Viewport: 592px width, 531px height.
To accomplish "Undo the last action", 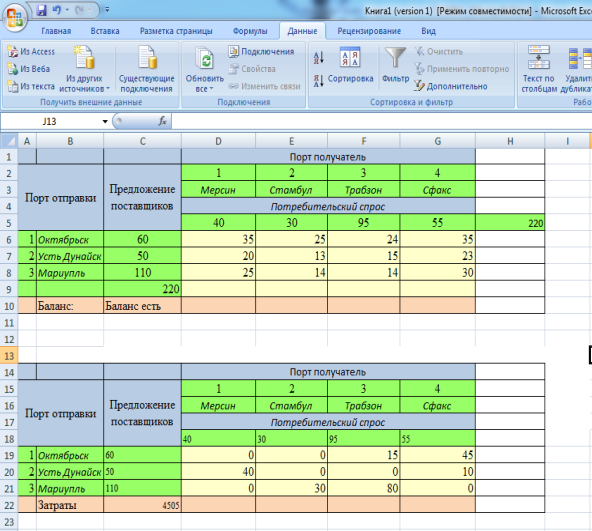I will click(x=57, y=10).
